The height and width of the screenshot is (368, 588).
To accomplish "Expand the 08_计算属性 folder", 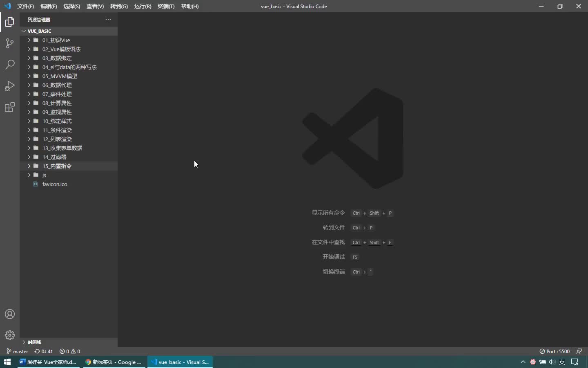I will point(69,103).
